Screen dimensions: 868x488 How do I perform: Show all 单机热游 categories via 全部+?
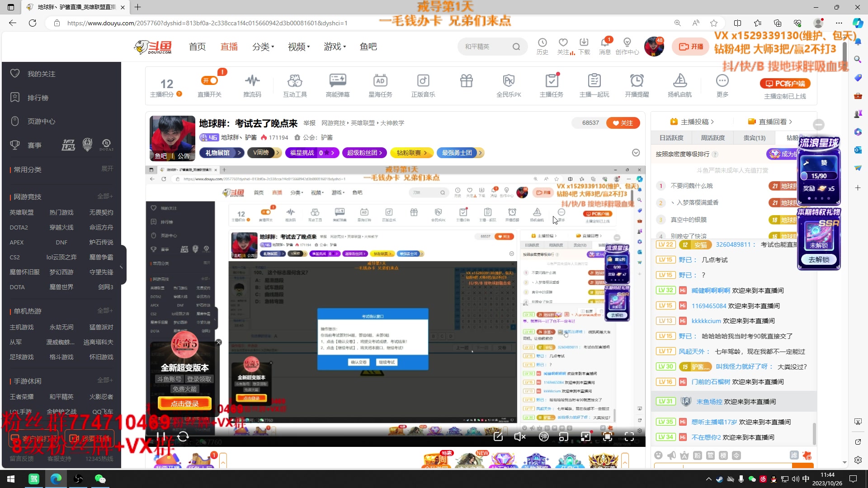coord(105,310)
